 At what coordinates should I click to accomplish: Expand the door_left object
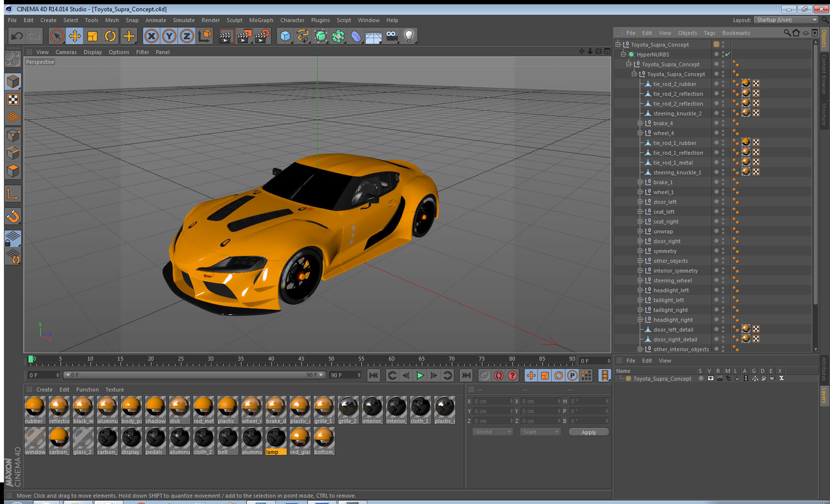(640, 202)
